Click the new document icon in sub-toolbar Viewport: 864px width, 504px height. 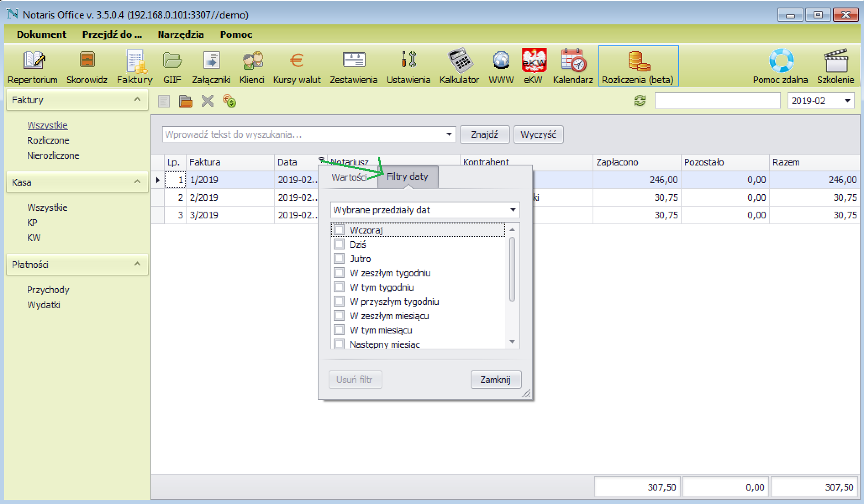coord(164,101)
